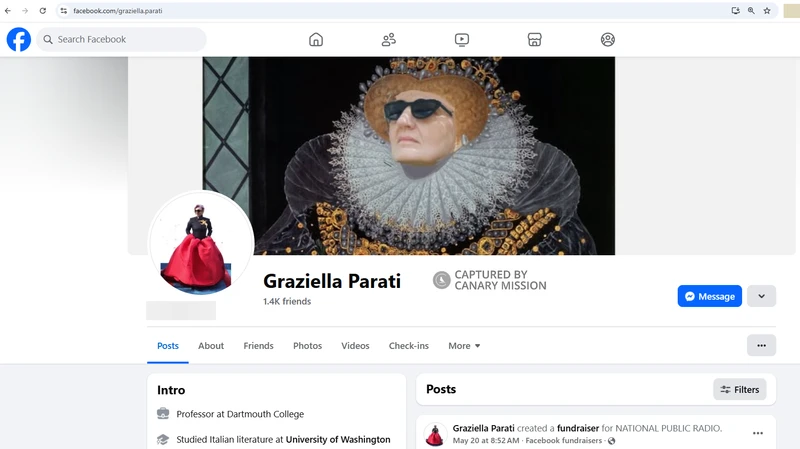Switch to the Friends tab
The height and width of the screenshot is (449, 800).
258,346
